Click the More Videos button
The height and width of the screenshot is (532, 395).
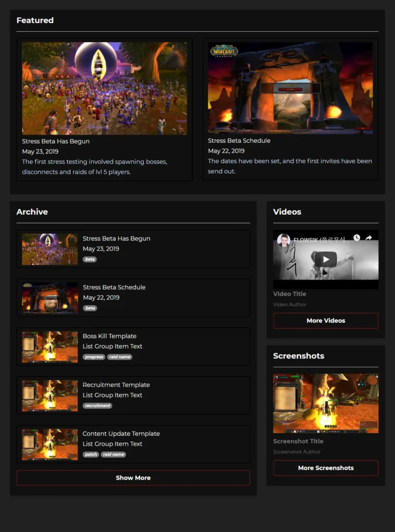[325, 321]
